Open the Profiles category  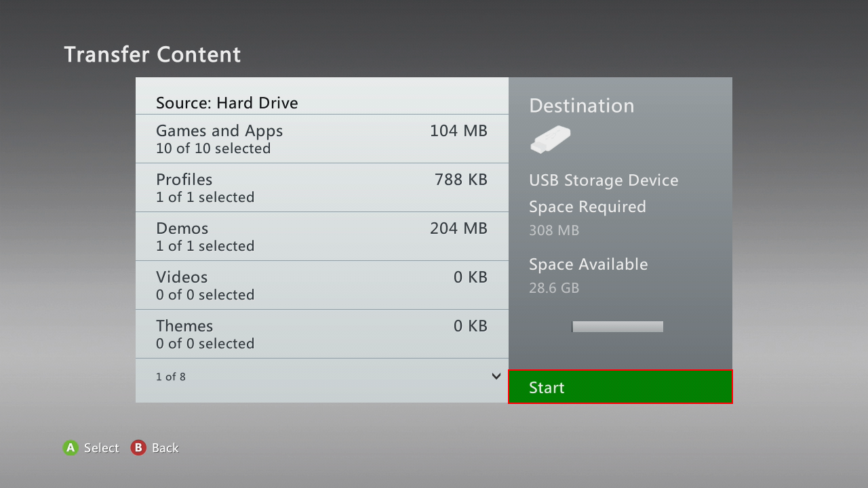tap(322, 188)
